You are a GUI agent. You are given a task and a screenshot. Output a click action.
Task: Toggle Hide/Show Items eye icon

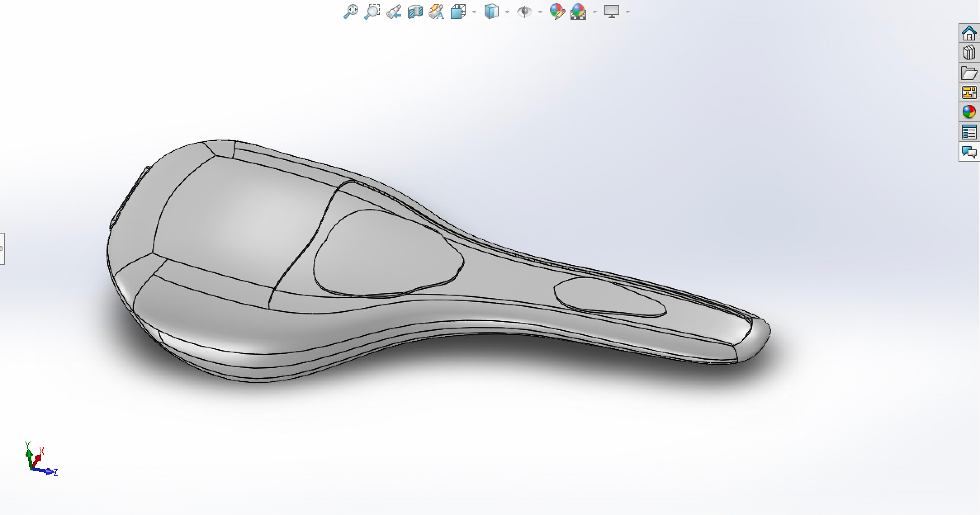524,12
